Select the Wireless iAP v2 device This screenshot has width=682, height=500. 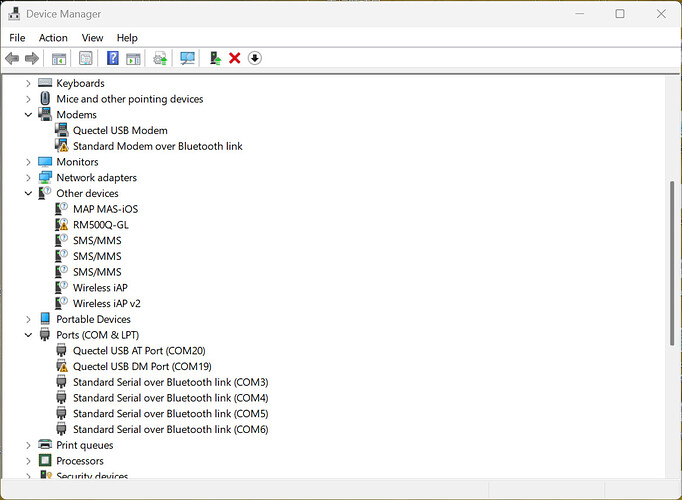[x=107, y=303]
